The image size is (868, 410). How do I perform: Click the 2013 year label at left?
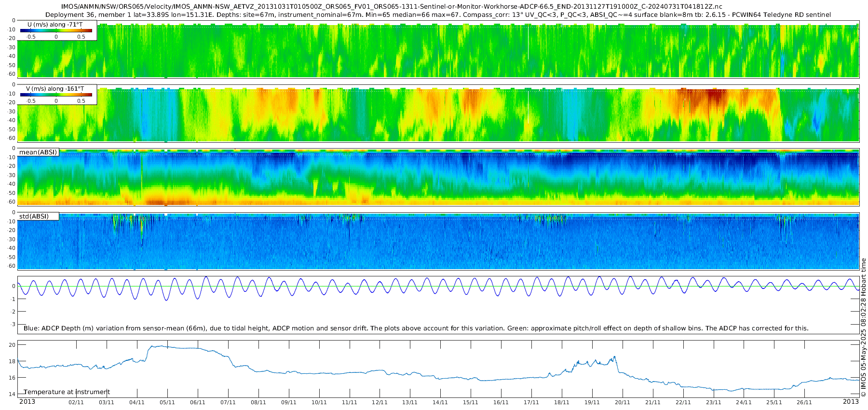click(27, 402)
